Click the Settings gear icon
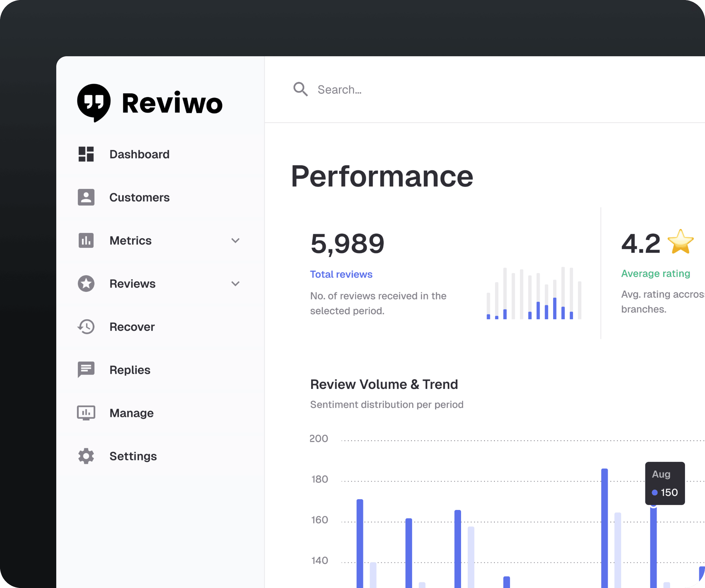This screenshot has height=588, width=705. tap(86, 456)
